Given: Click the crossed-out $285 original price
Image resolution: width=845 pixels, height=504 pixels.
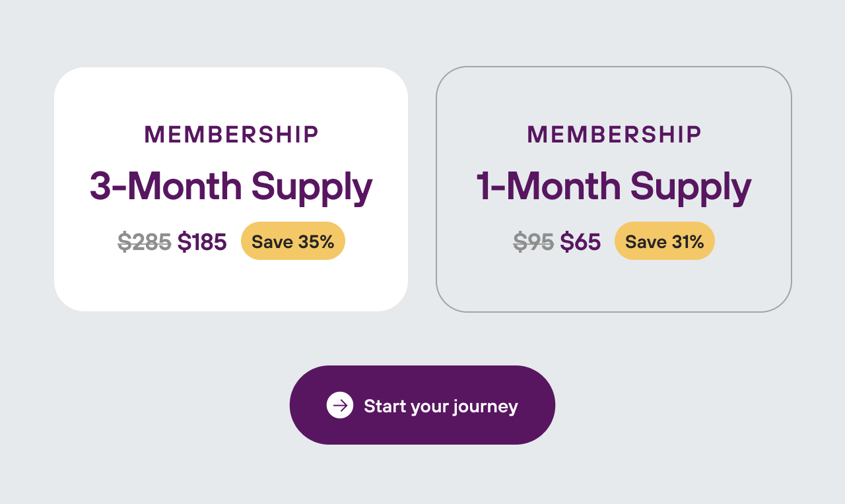Looking at the screenshot, I should (145, 242).
